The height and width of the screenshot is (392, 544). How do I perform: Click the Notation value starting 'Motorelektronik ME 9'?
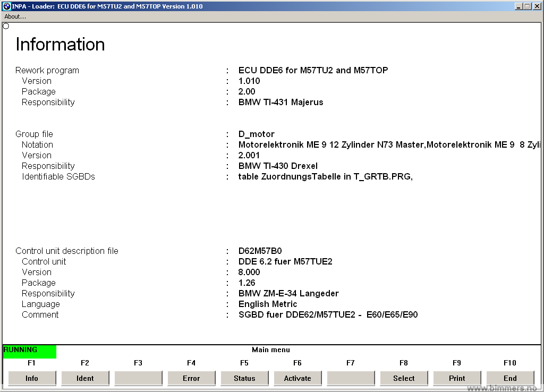coord(389,144)
